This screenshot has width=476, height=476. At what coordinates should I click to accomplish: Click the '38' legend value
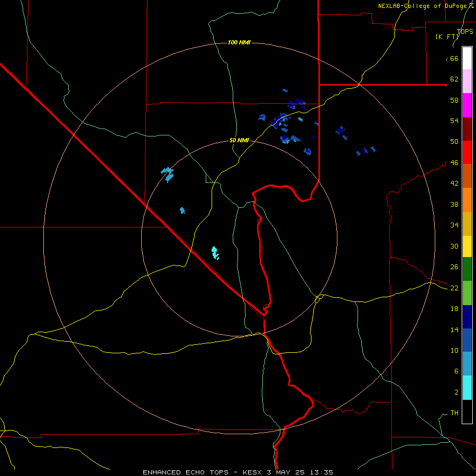pyautogui.click(x=454, y=204)
